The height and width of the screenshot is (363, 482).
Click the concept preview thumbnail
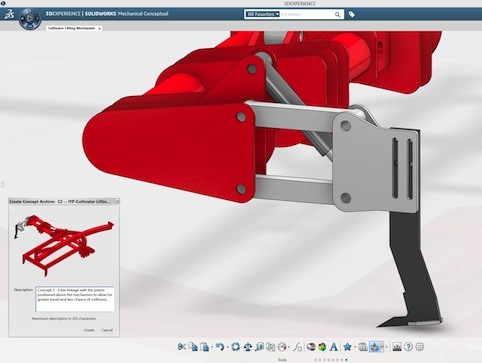pos(64,245)
